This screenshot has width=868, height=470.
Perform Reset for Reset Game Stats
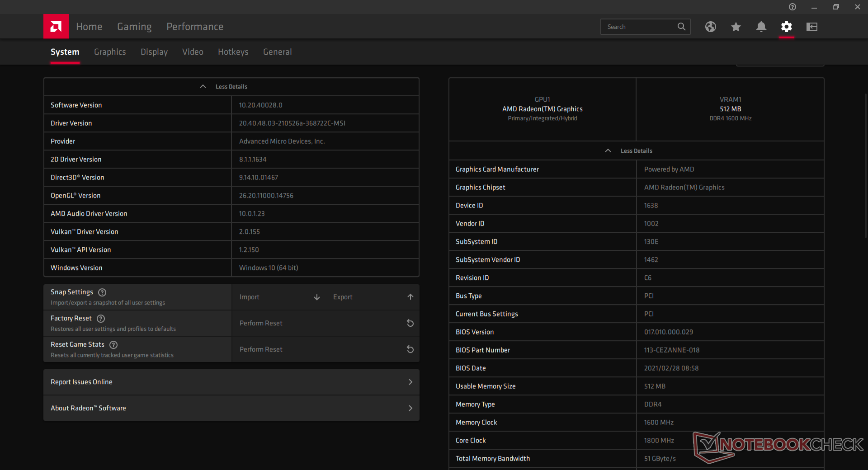pos(325,349)
